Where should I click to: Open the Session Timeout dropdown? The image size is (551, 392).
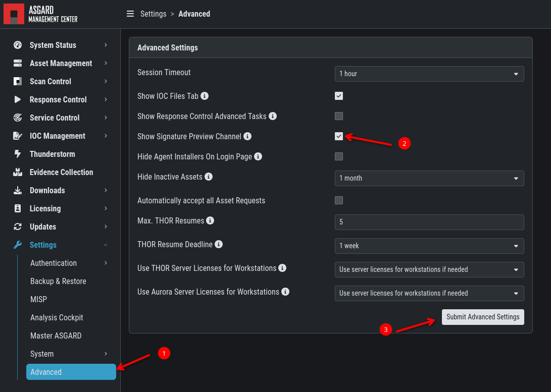click(429, 74)
